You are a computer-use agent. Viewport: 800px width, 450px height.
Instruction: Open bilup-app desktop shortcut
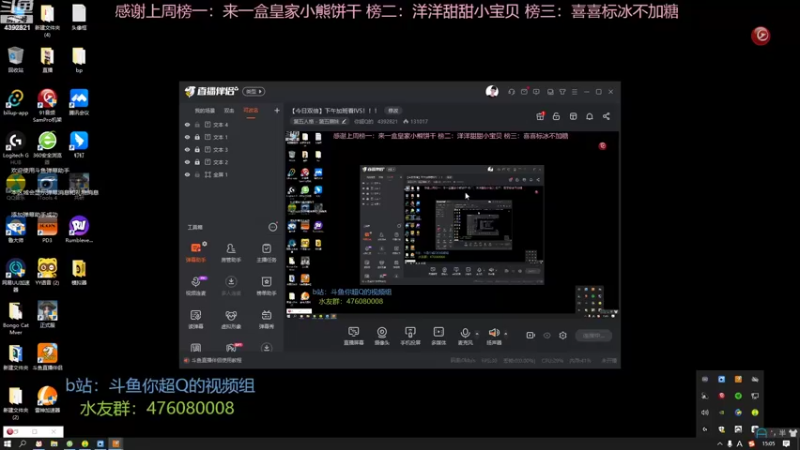[16, 102]
